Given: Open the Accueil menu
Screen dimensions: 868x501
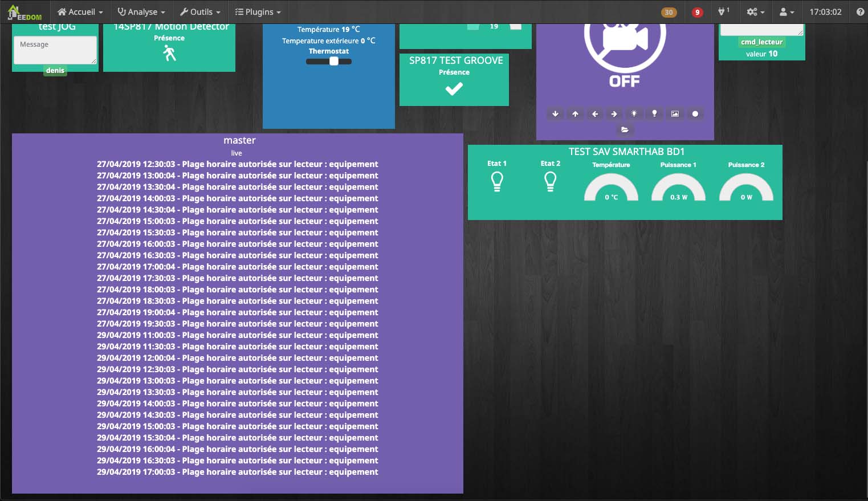Looking at the screenshot, I should coord(80,12).
